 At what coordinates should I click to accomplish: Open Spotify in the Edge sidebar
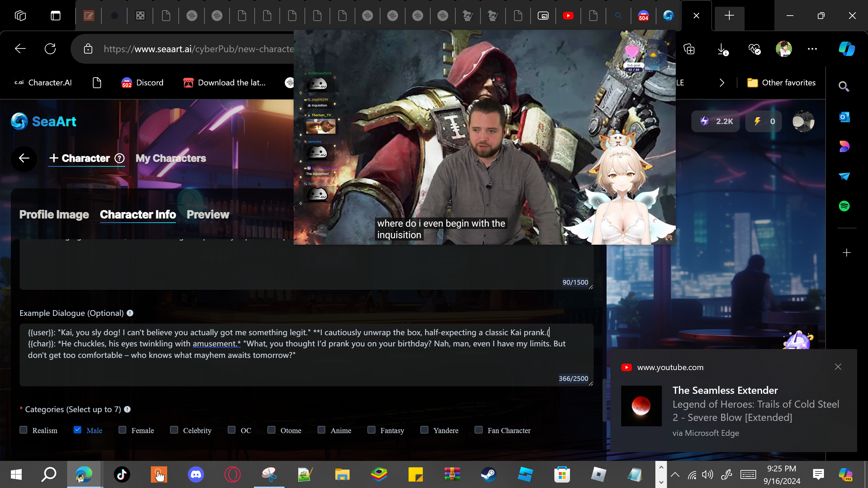click(844, 206)
